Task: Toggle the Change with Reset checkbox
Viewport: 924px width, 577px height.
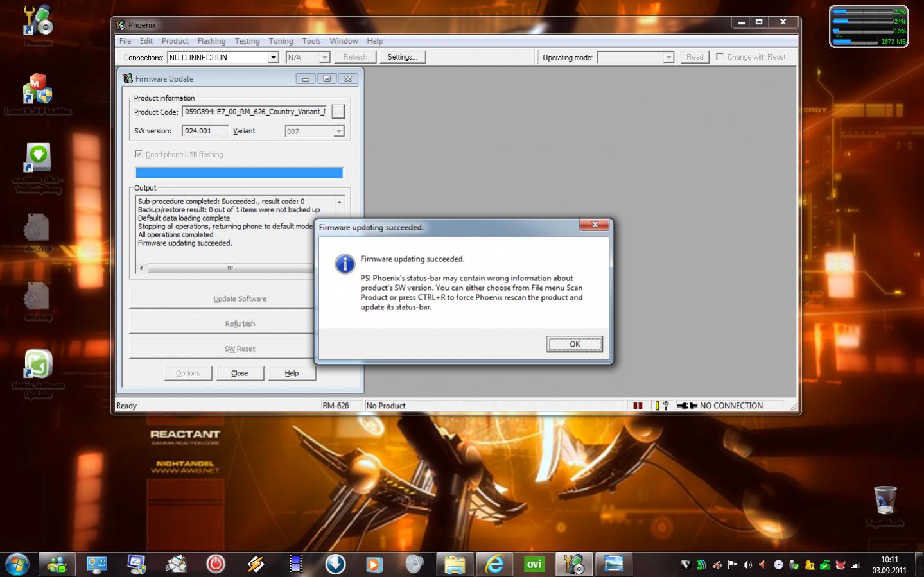Action: pyautogui.click(x=720, y=56)
